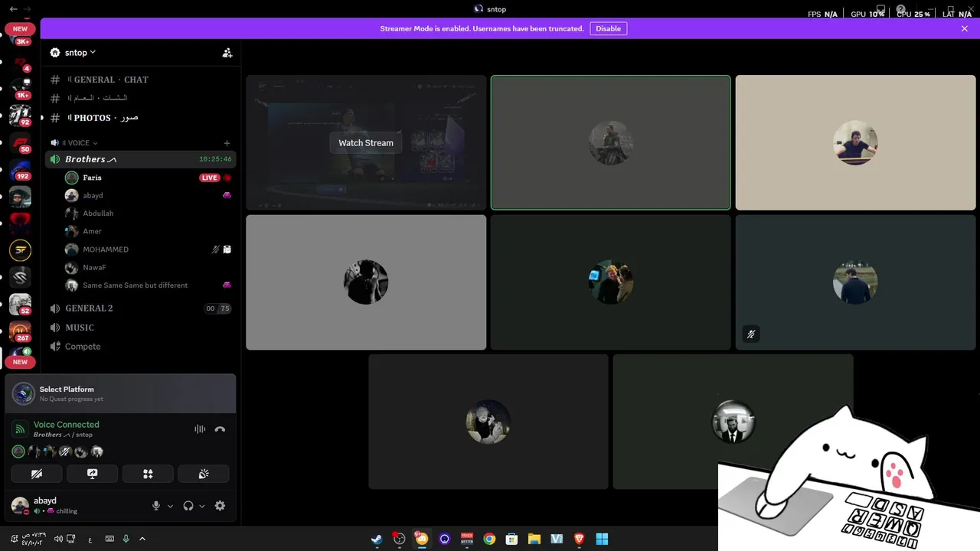The image size is (980, 551).
Task: Click the tray microphone indicator
Action: pyautogui.click(x=126, y=540)
